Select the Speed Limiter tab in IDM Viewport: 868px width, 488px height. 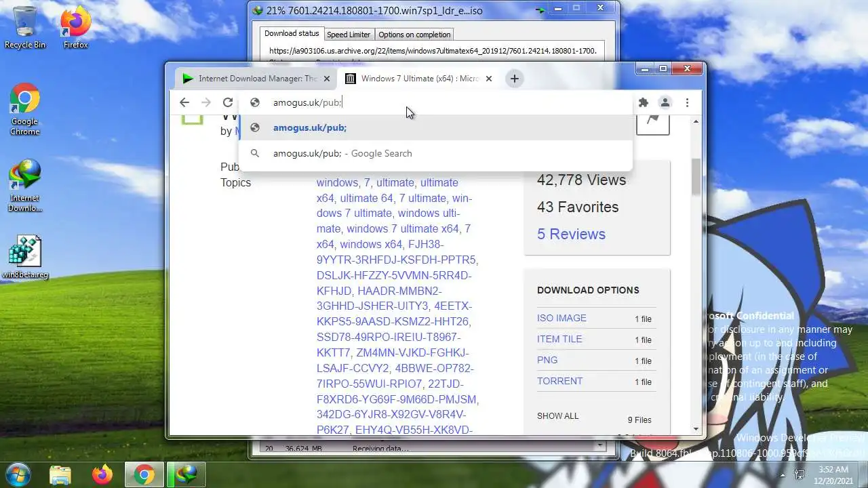[x=349, y=35]
